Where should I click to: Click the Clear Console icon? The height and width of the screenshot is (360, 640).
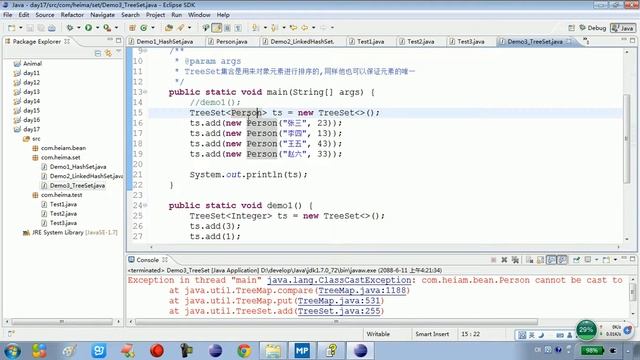click(x=530, y=260)
